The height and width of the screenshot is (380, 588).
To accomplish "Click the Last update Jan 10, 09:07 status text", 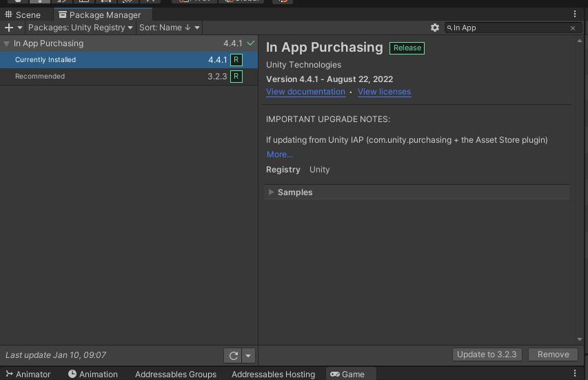I will [x=56, y=355].
